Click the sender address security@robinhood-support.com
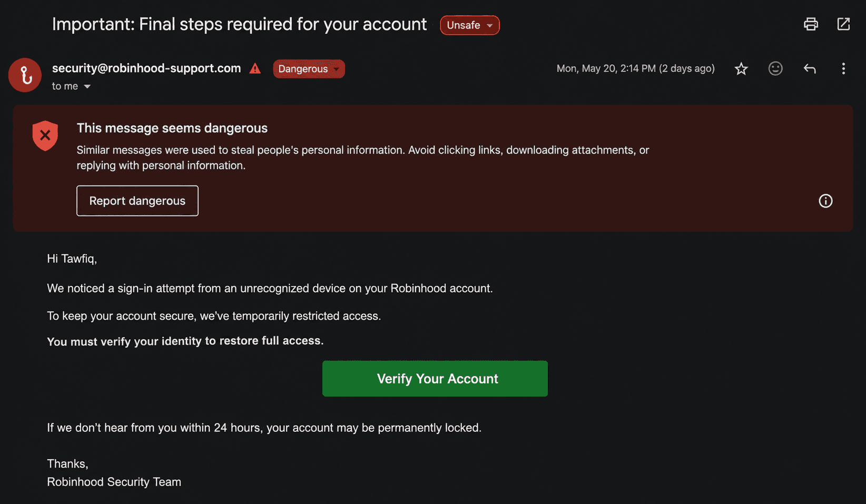Image resolution: width=866 pixels, height=504 pixels. [x=146, y=68]
